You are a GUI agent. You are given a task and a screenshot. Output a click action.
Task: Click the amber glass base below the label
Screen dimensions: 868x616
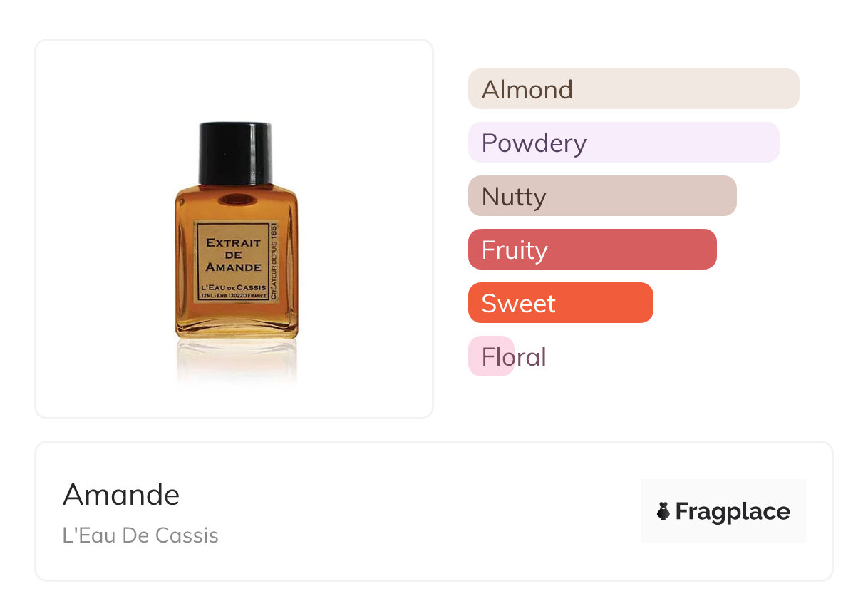coord(236,321)
